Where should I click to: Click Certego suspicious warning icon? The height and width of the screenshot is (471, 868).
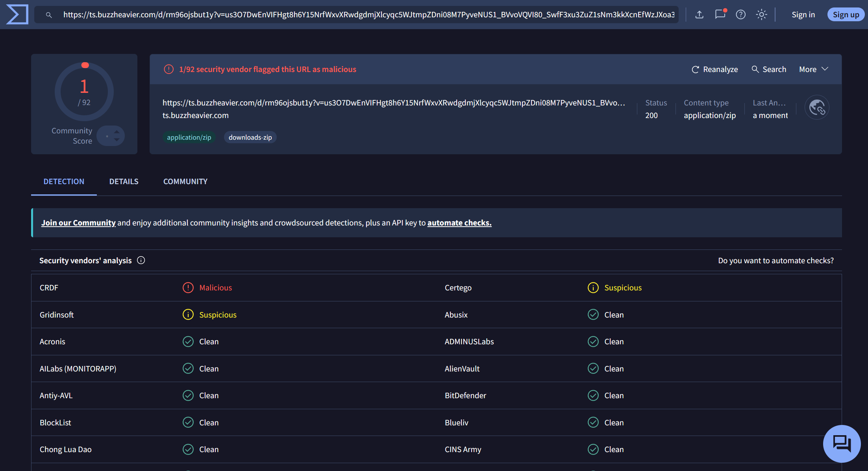coord(593,288)
